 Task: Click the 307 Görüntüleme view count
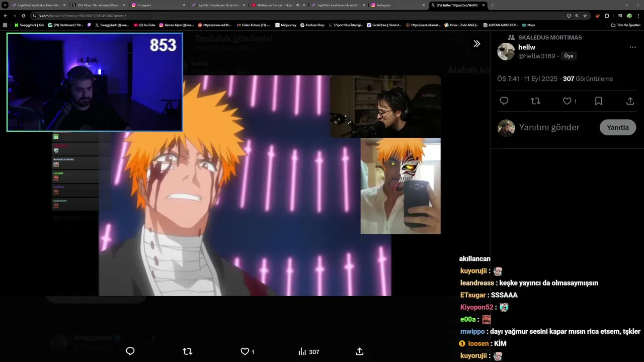click(x=588, y=79)
